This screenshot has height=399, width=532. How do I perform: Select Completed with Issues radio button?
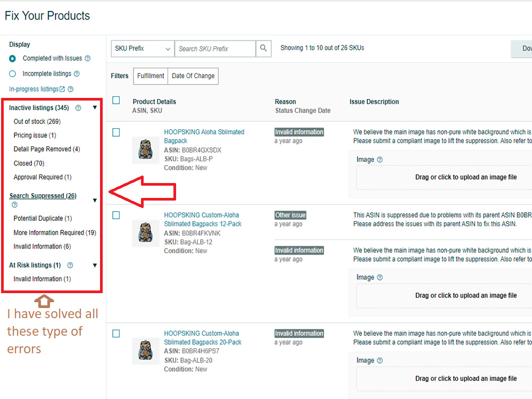coord(13,59)
